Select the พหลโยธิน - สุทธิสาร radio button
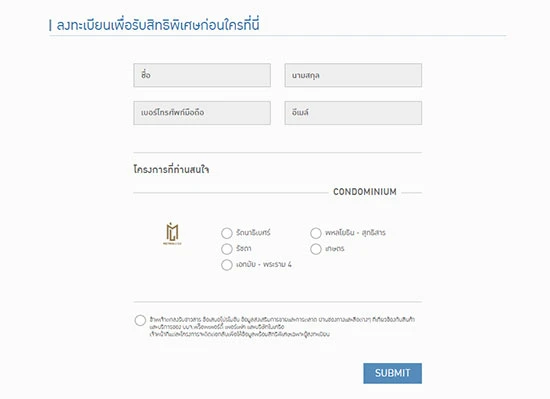Screen dimensions: 550x399 pyautogui.click(x=316, y=233)
